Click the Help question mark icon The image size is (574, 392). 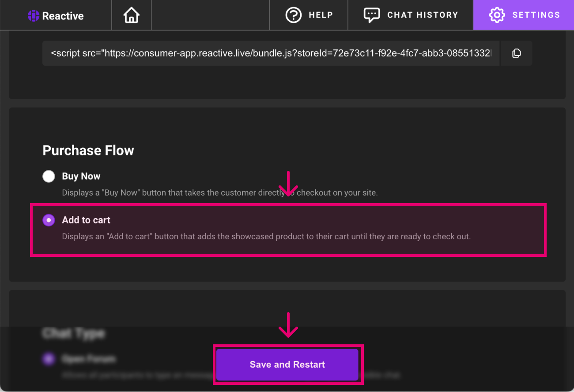(294, 15)
